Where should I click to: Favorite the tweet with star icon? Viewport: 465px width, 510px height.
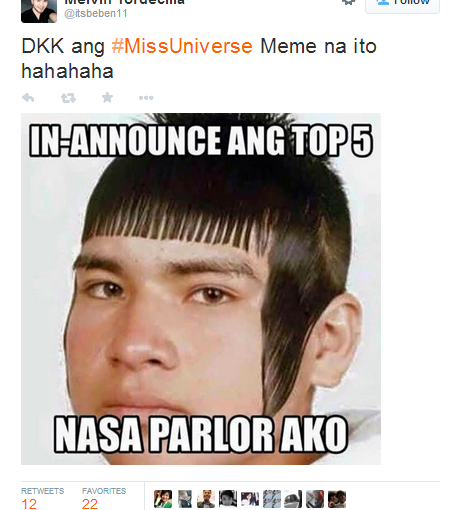point(107,97)
